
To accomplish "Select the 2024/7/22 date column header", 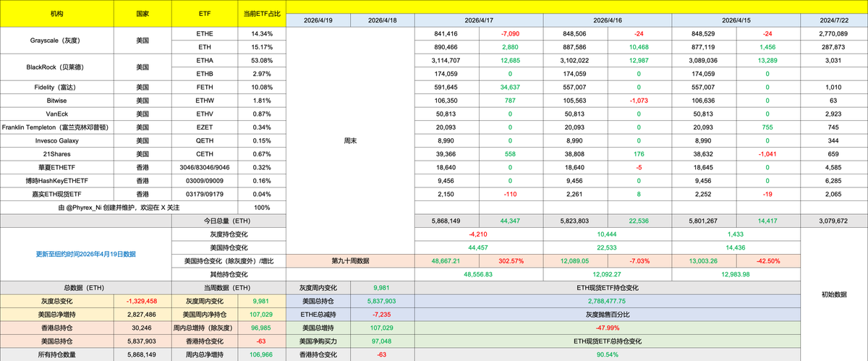I will [833, 21].
